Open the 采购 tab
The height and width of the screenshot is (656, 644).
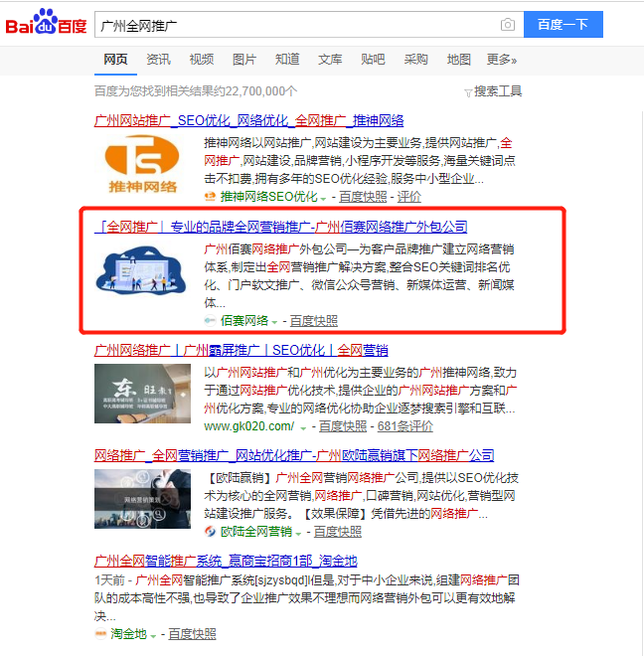[x=415, y=60]
